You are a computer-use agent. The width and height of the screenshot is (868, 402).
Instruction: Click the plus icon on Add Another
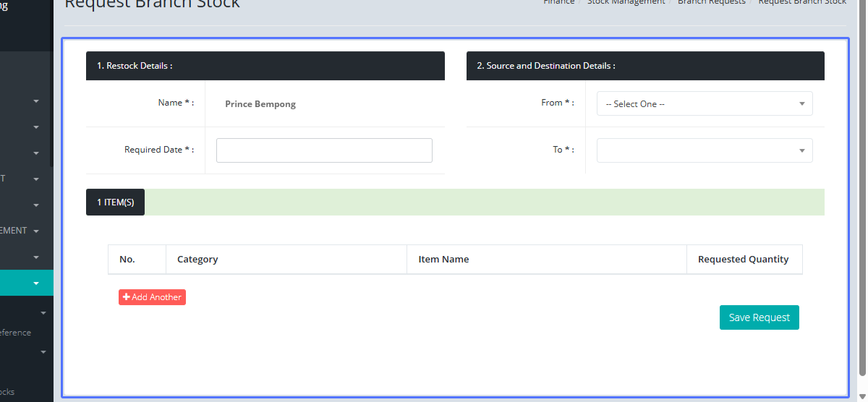pos(127,297)
